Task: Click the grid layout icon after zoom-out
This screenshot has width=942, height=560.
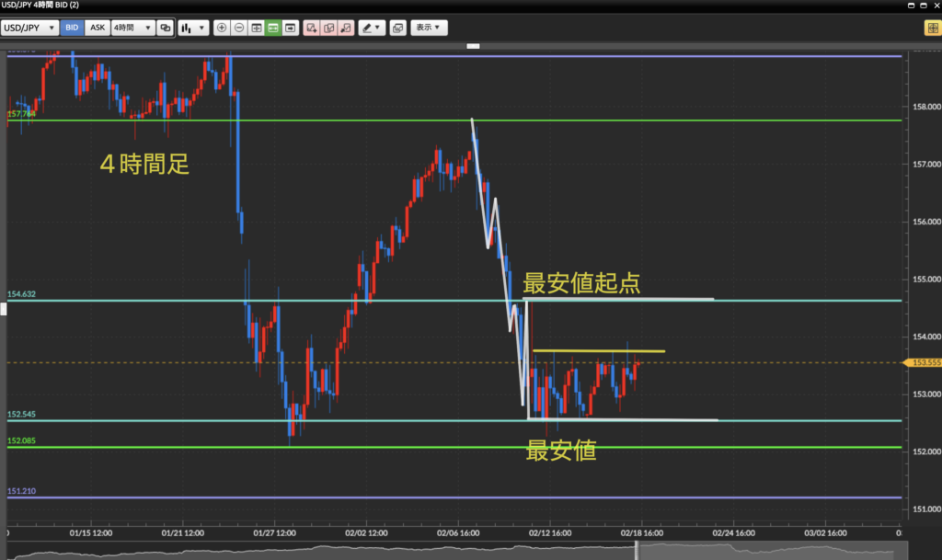Action: coord(256,28)
